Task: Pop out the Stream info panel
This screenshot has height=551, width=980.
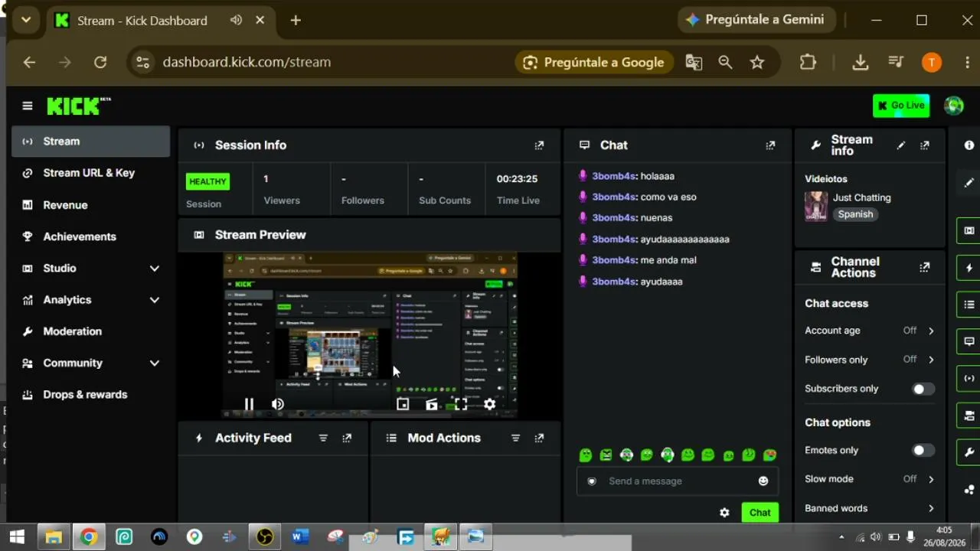Action: tap(925, 145)
